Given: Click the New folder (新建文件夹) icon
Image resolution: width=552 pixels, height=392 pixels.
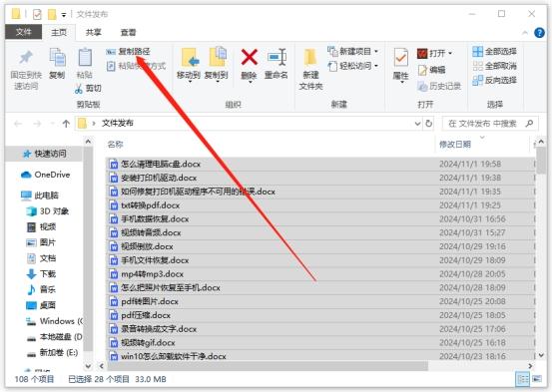Looking at the screenshot, I should point(310,58).
